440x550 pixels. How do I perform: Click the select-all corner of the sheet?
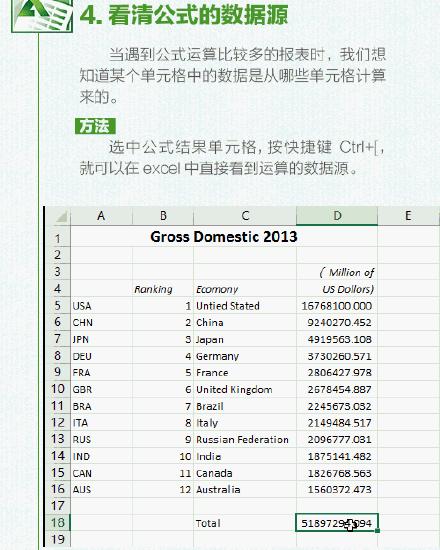coord(59,216)
